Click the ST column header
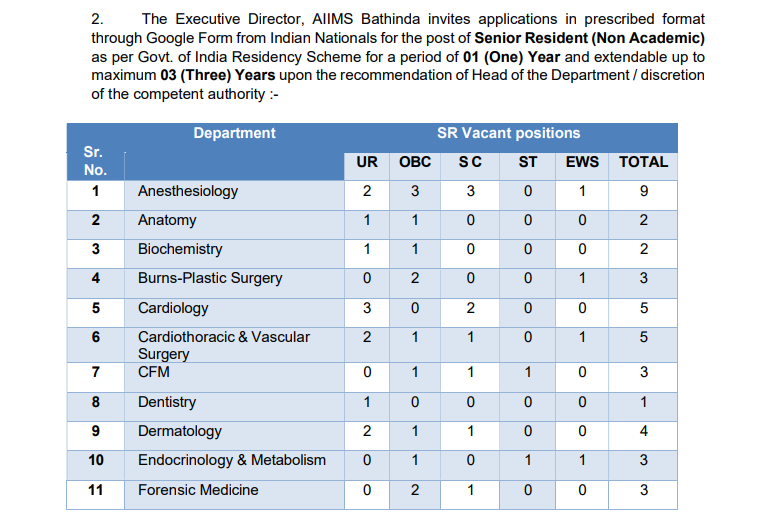This screenshot has height=522, width=770. (528, 162)
